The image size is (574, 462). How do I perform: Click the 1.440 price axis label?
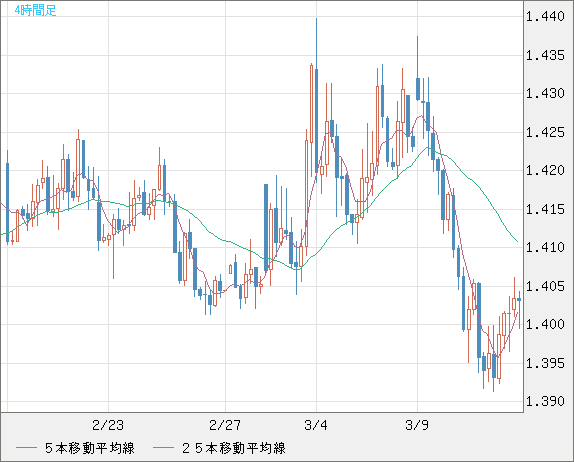(x=545, y=16)
